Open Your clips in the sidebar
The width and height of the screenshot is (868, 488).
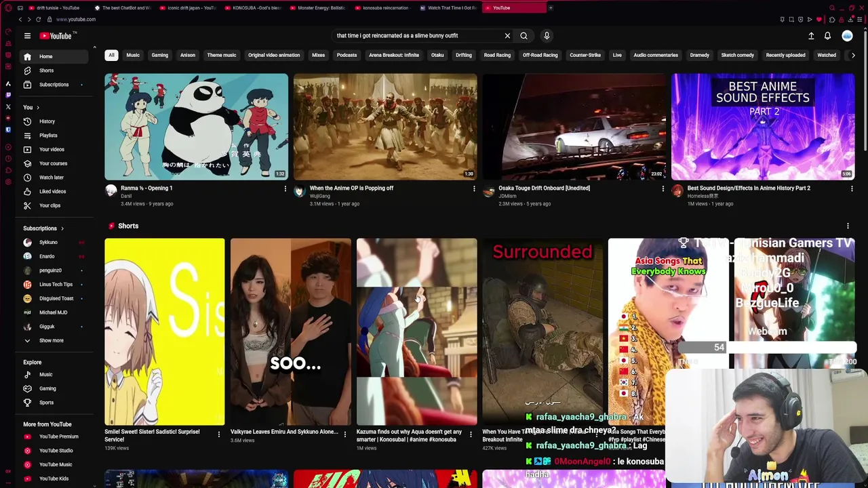click(x=54, y=205)
